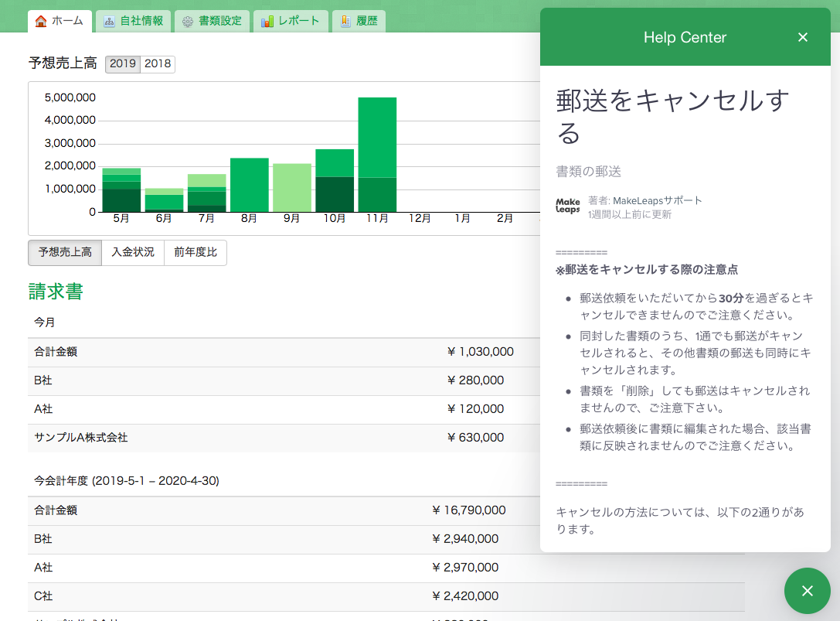Click the 履歴 history icon
Image resolution: width=840 pixels, height=621 pixels.
(x=345, y=21)
